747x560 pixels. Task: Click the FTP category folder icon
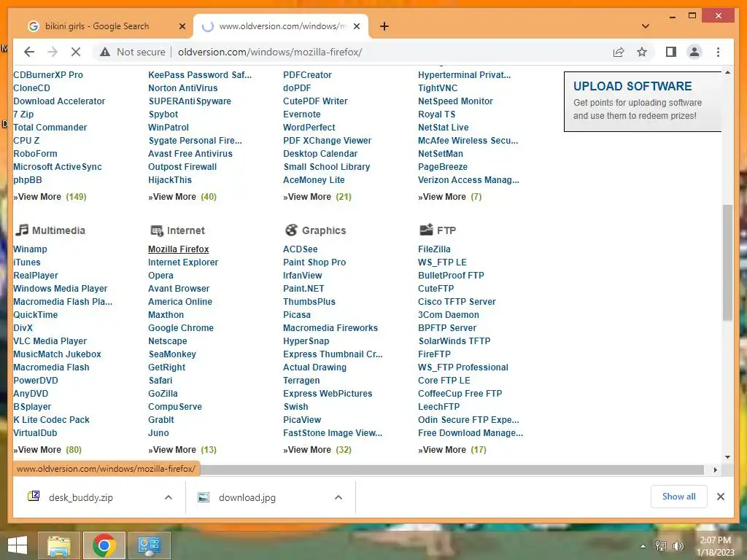[x=426, y=230]
